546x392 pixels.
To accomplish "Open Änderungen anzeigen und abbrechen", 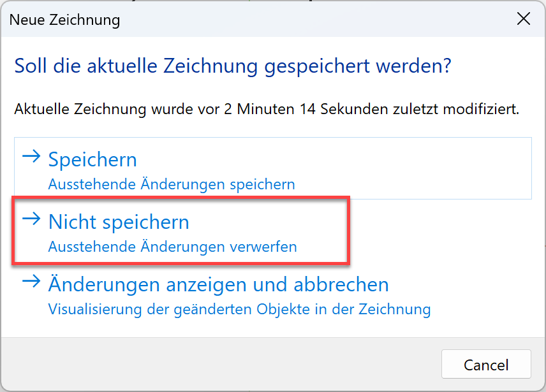I will tap(218, 284).
